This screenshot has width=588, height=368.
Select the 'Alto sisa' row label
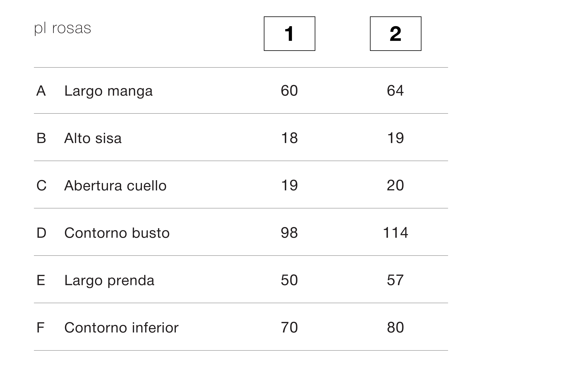coord(93,138)
